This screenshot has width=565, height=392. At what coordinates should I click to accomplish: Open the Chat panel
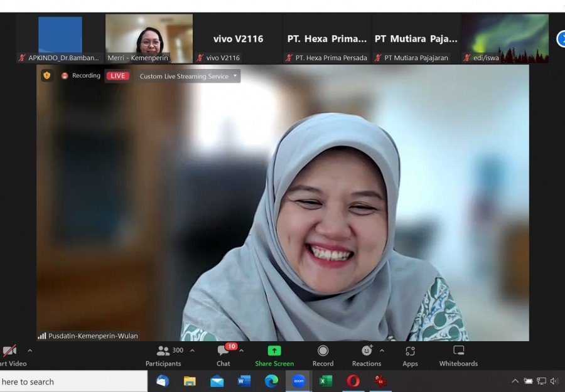pos(223,356)
